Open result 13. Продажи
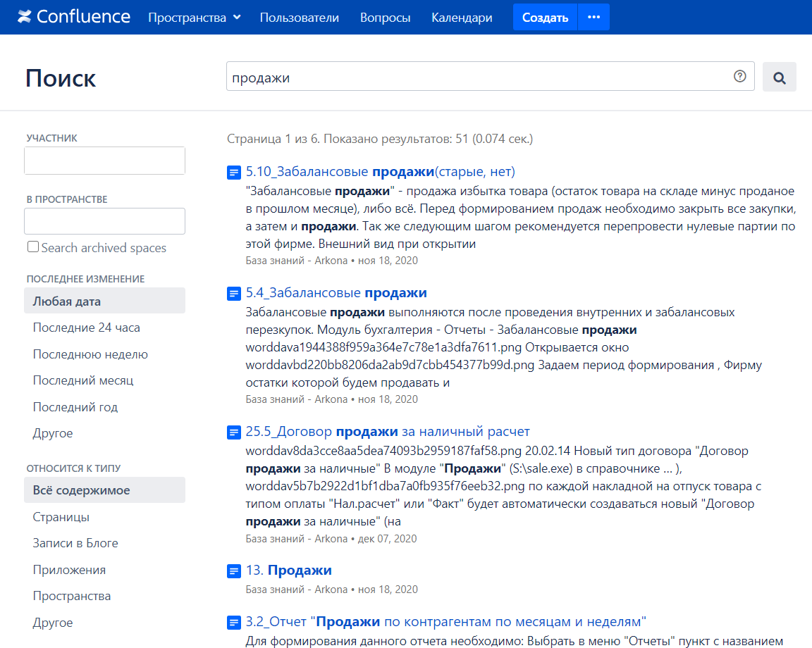812x648 pixels. pos(288,570)
